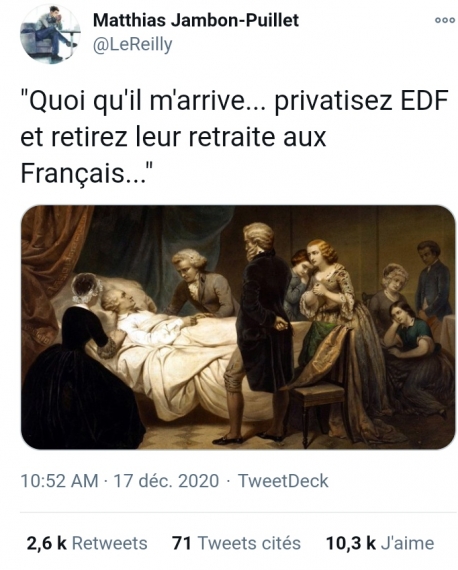Click the 17 déc. 2020 date
This screenshot has width=458, height=570.
pyautogui.click(x=166, y=481)
